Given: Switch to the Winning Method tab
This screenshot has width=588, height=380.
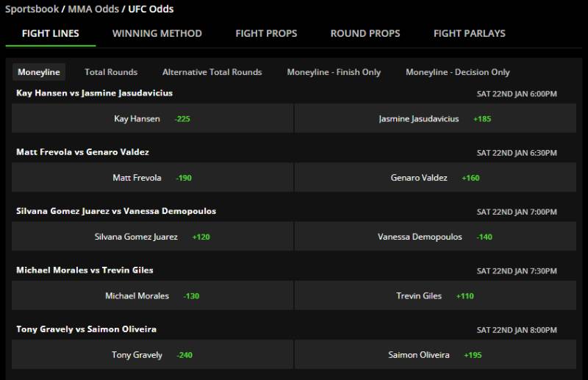Looking at the screenshot, I should [157, 33].
